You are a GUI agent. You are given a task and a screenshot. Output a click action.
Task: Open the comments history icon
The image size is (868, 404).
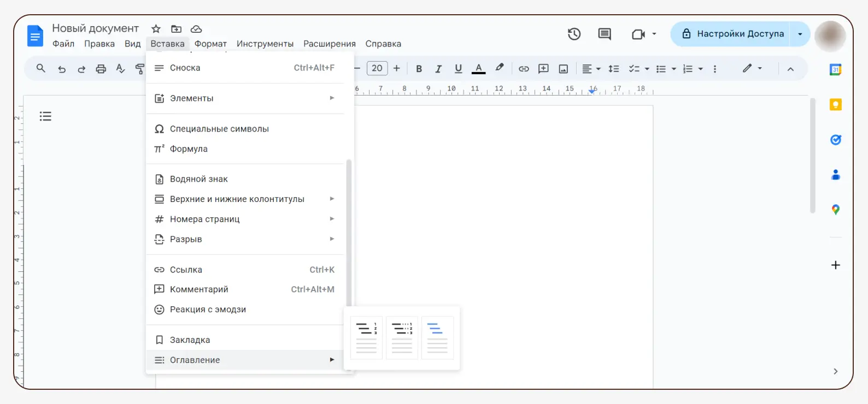(x=605, y=34)
